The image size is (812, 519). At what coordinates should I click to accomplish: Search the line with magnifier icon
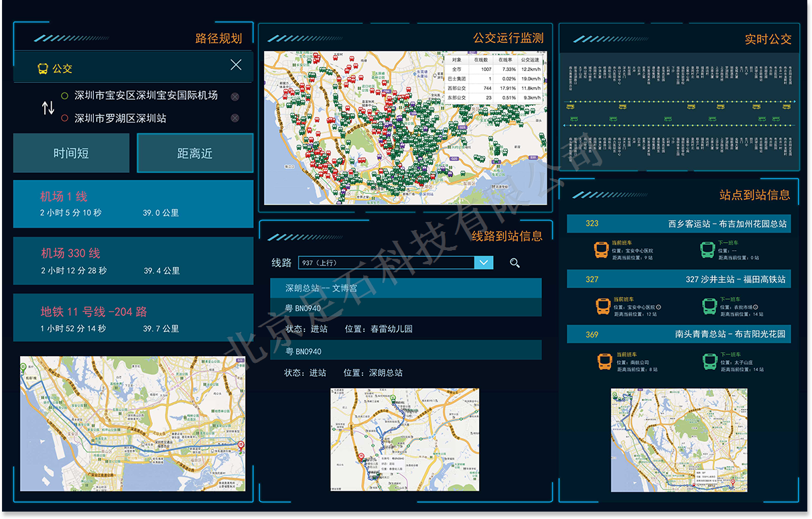pos(515,263)
